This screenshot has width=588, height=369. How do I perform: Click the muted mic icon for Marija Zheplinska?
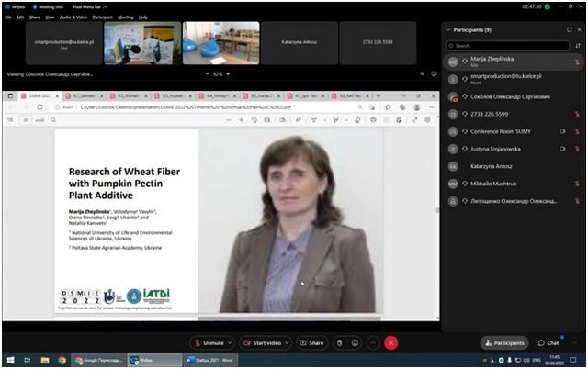(x=577, y=62)
